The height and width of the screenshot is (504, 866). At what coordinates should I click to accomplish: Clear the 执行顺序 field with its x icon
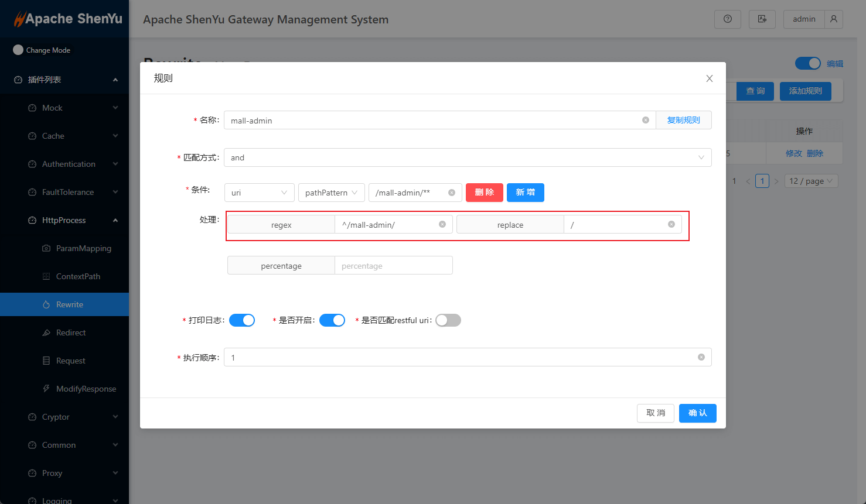[x=701, y=357]
